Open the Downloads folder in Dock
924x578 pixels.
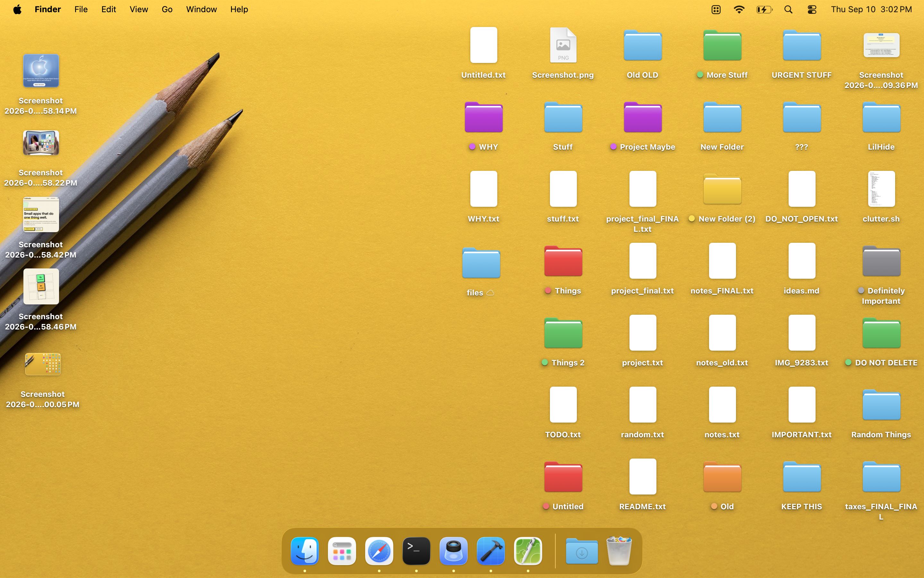(x=581, y=551)
